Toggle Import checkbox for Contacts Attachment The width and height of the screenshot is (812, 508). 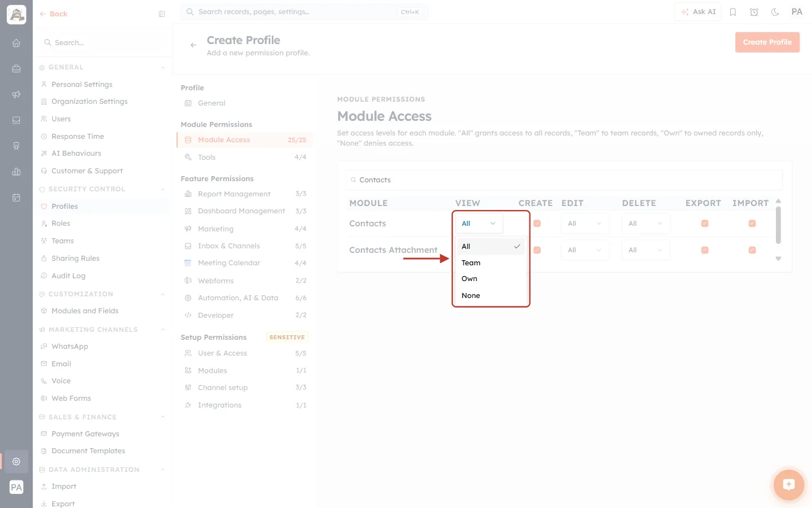(752, 250)
